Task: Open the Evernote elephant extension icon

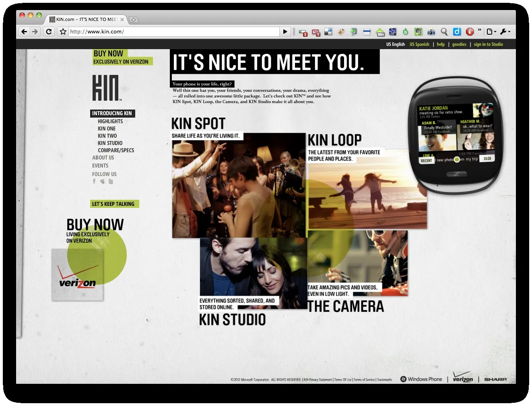Action: (419, 31)
